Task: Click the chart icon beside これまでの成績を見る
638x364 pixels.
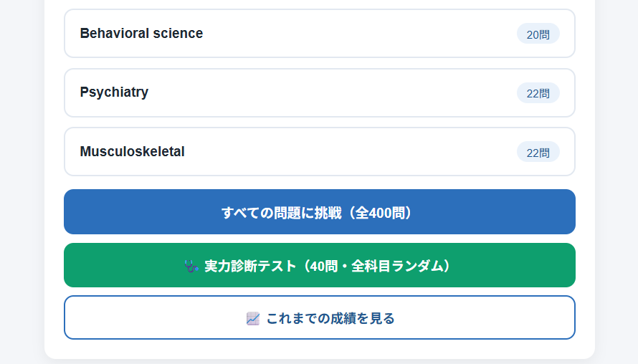Action: click(x=252, y=318)
